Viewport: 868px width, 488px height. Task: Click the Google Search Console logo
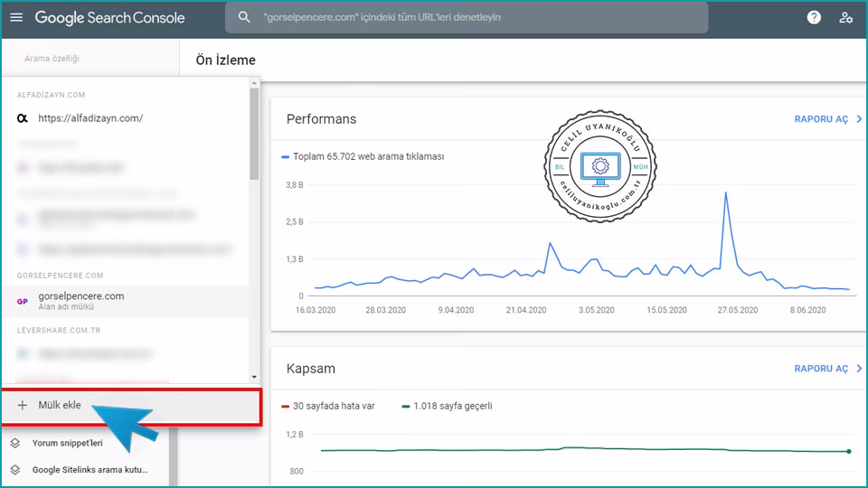click(109, 18)
